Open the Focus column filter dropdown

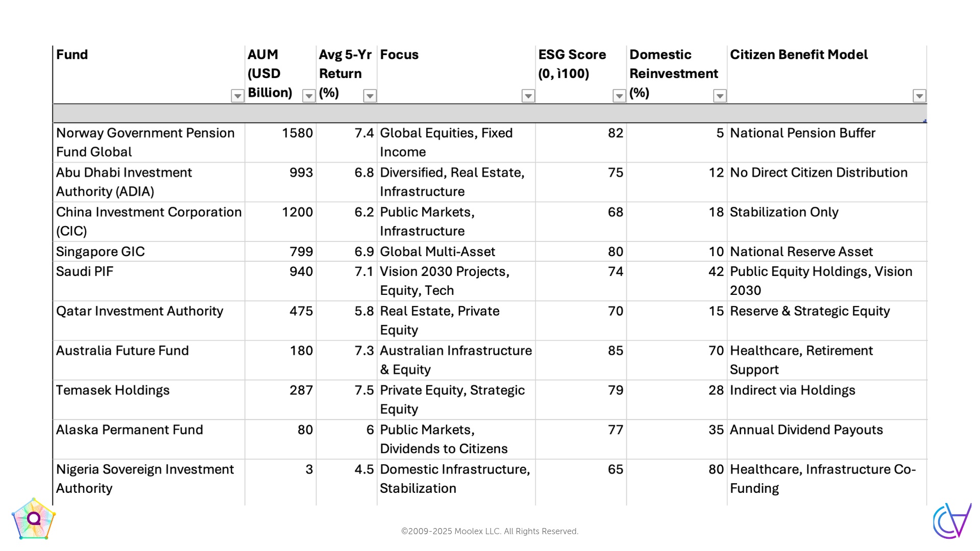click(528, 96)
